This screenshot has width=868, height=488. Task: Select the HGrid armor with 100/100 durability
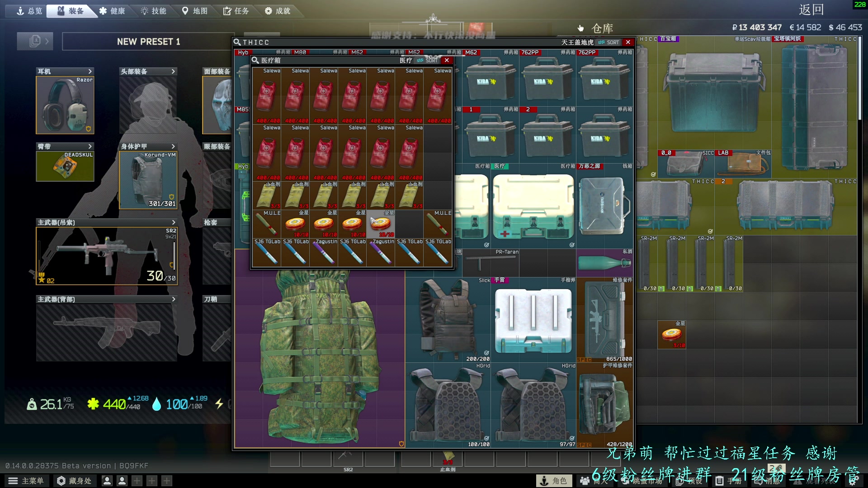tap(448, 405)
